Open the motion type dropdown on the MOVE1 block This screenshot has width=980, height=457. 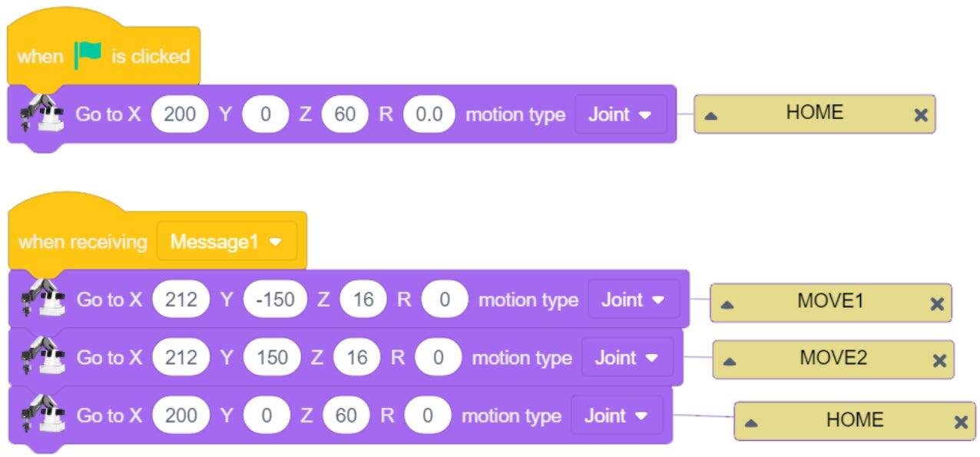633,300
